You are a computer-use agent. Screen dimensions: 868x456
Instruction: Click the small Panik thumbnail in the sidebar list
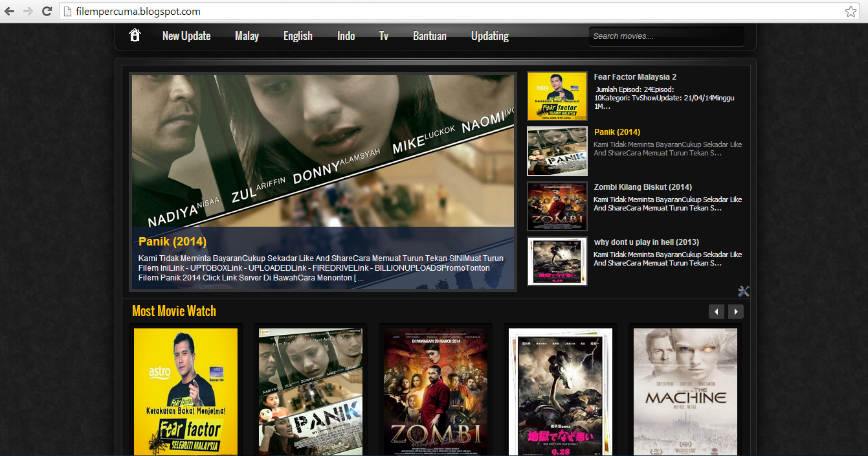(557, 151)
